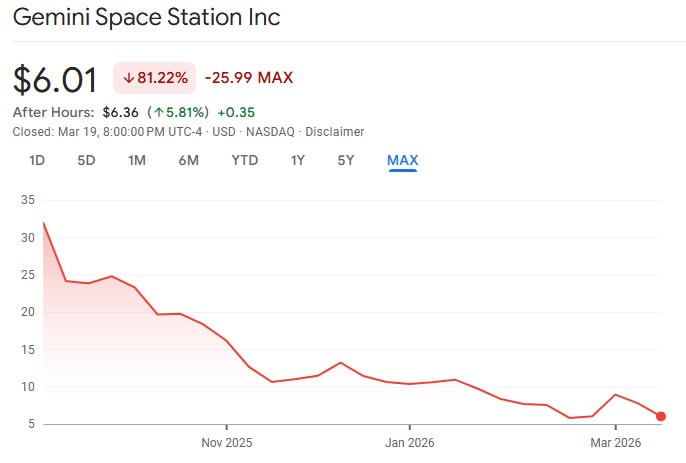The height and width of the screenshot is (463, 686).
Task: Select the 1D time range tab
Action: [37, 160]
